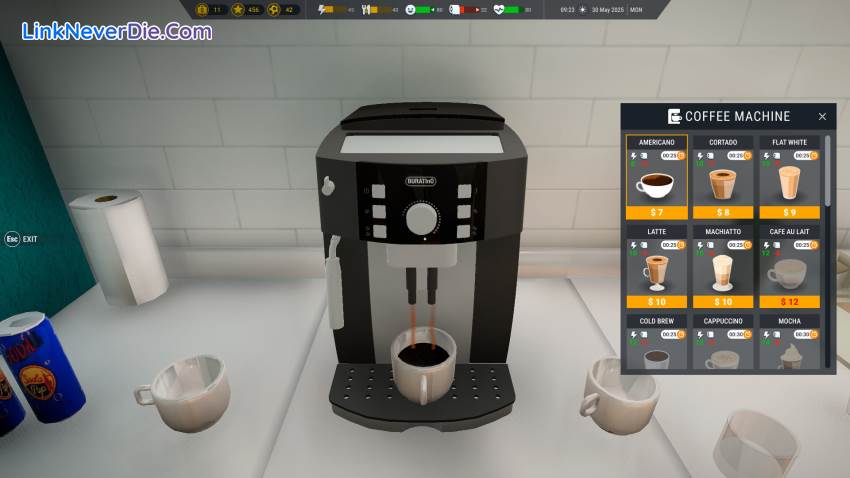Click the Cafe Au Lait cup icon

(x=789, y=272)
